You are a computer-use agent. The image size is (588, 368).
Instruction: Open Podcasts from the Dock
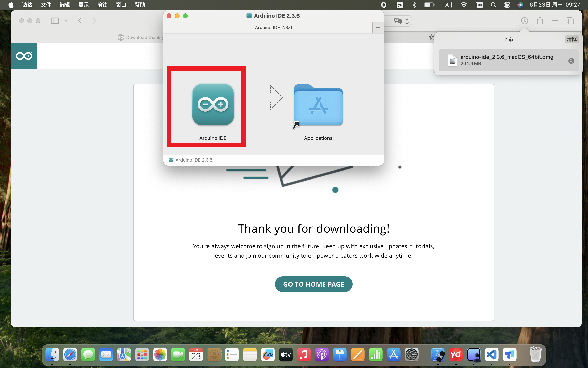pos(322,355)
